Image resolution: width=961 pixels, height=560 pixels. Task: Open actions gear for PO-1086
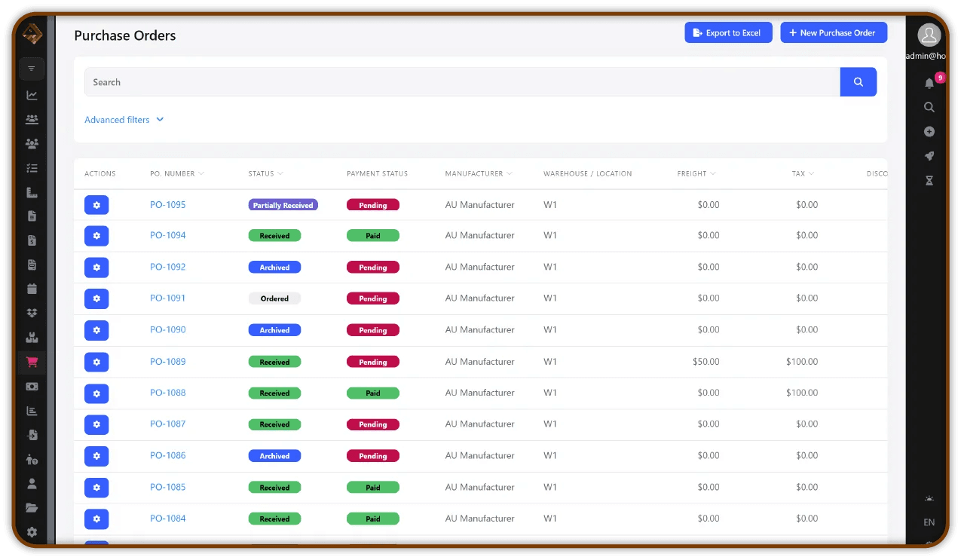(96, 456)
